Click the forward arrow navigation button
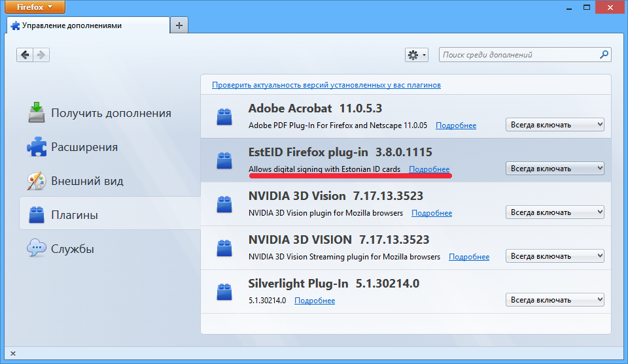 tap(41, 55)
